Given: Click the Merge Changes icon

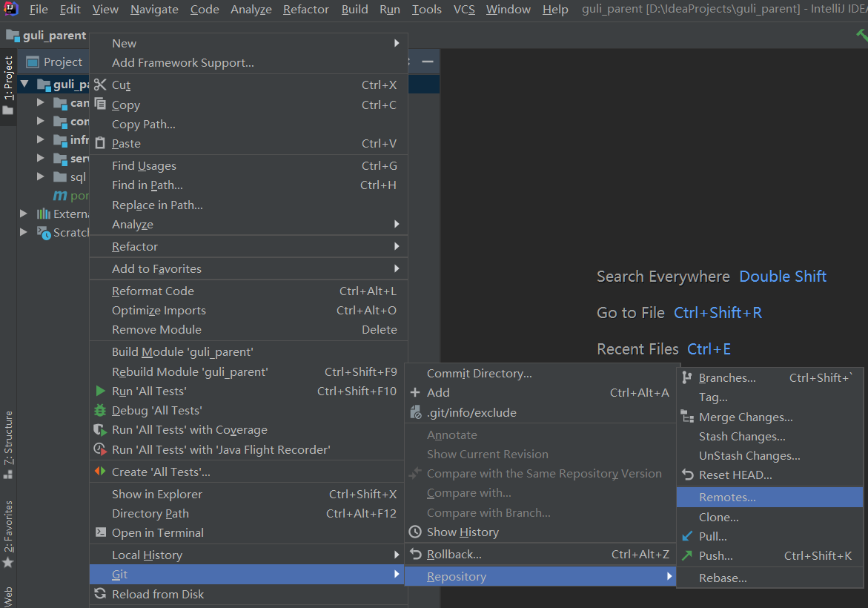Looking at the screenshot, I should [x=687, y=417].
